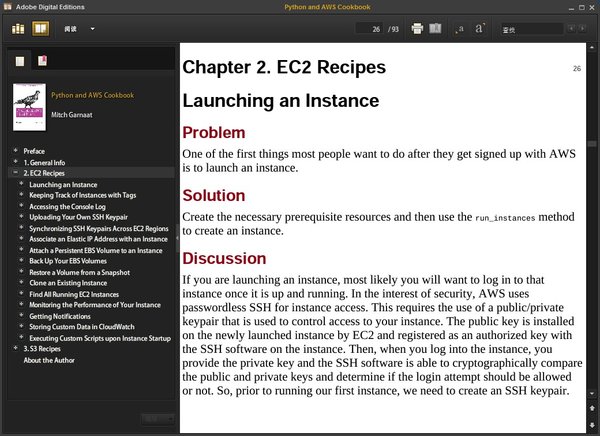600x436 pixels.
Task: Go to Clone an Existing Instance
Action: pyautogui.click(x=68, y=283)
